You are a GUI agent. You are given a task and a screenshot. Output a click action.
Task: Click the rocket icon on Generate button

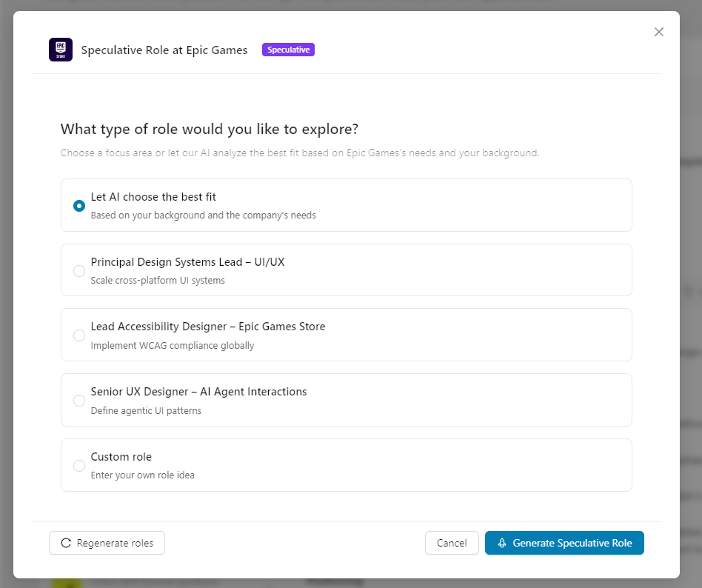[x=502, y=543]
